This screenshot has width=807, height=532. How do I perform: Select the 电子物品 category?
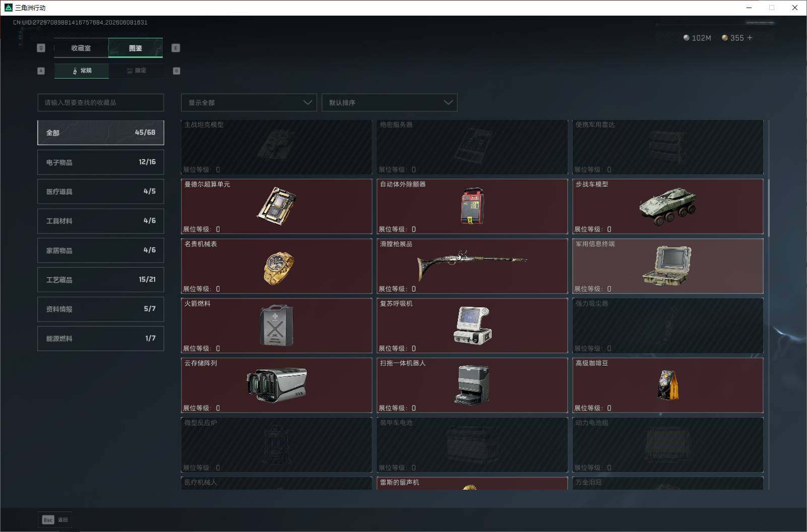tap(101, 162)
